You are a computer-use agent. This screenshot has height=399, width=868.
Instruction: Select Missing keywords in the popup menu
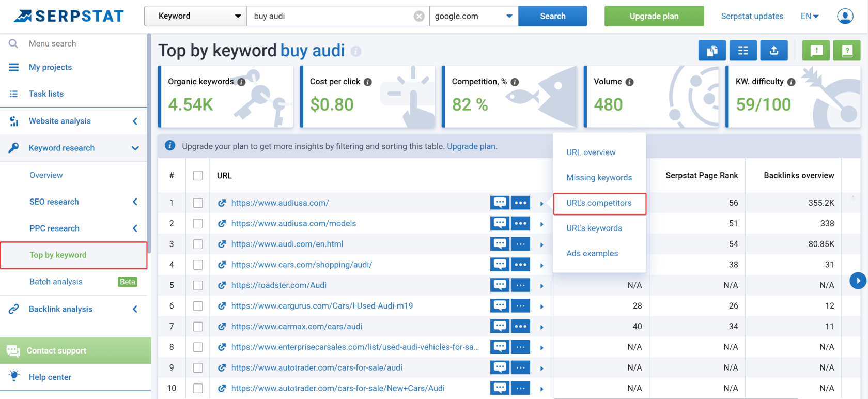click(599, 178)
